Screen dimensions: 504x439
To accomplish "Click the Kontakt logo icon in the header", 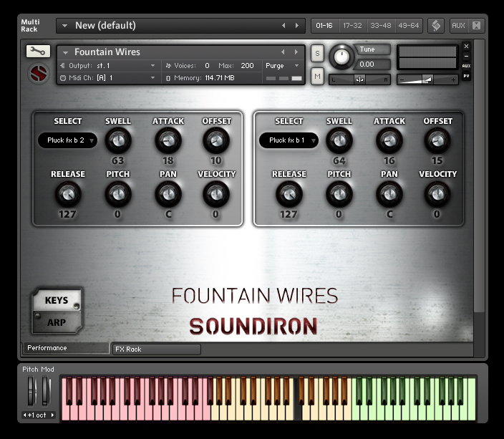I will coord(436,25).
